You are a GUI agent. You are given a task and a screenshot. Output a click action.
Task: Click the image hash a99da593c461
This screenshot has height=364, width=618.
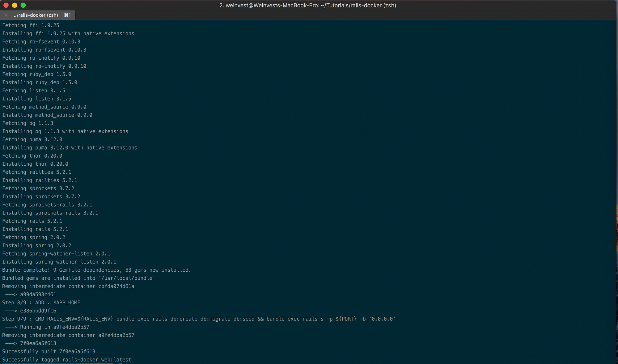coord(38,294)
